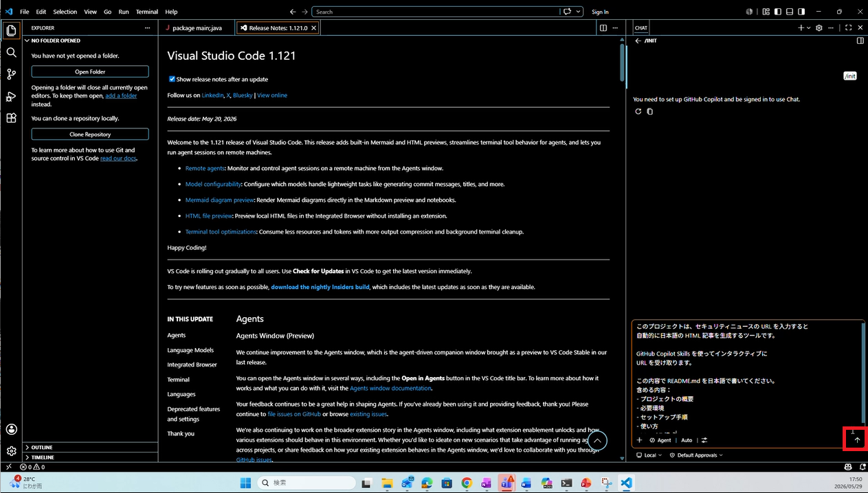868x493 pixels.
Task: Open the Search view in activity bar
Action: click(11, 52)
